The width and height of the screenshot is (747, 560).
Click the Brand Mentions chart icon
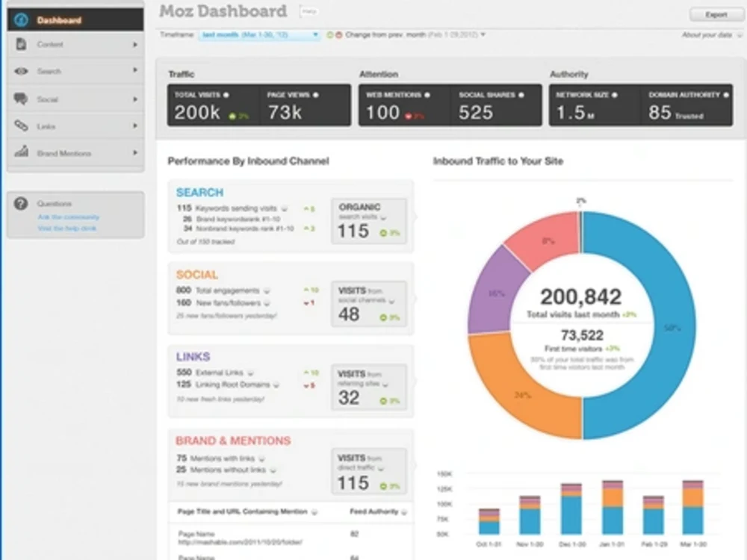point(21,152)
